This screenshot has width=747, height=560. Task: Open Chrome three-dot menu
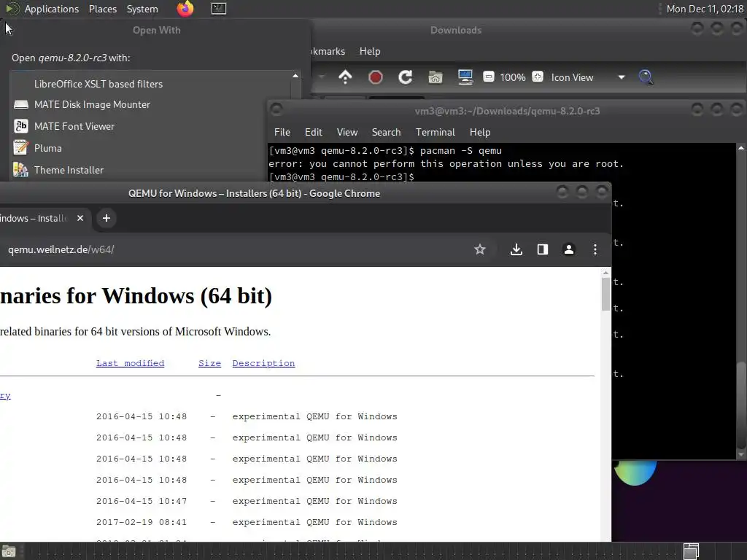(595, 249)
